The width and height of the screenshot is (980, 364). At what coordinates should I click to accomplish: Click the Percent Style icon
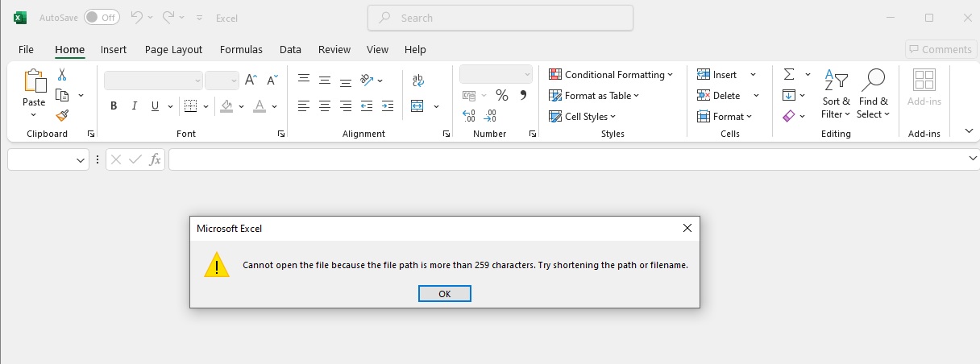click(x=501, y=95)
